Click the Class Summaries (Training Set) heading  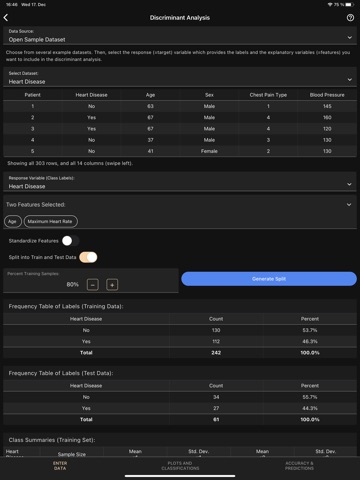(52, 440)
